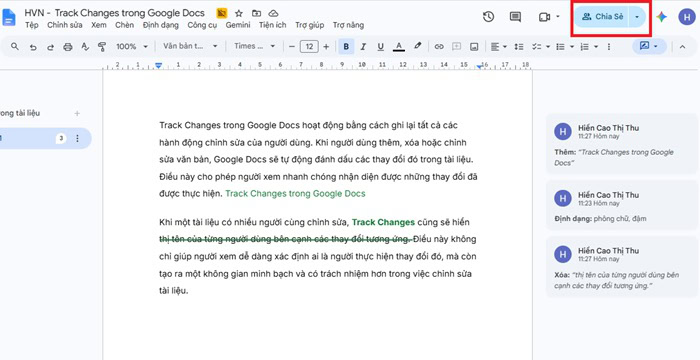Click the font size 12 field
The image size is (700, 360).
tap(309, 46)
